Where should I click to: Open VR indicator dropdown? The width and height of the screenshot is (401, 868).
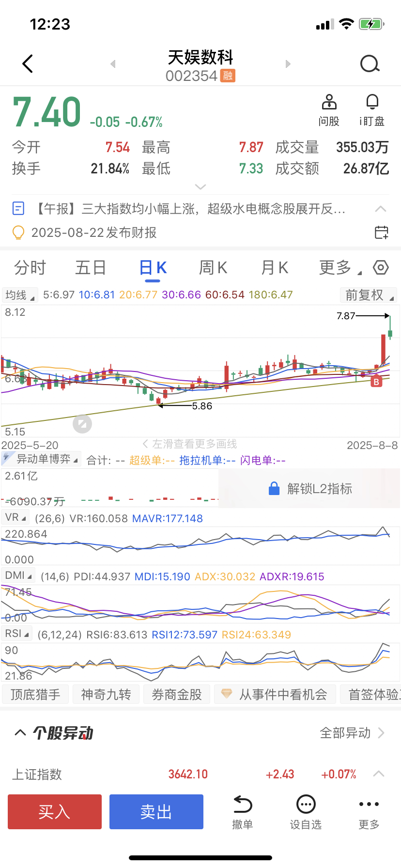[15, 517]
